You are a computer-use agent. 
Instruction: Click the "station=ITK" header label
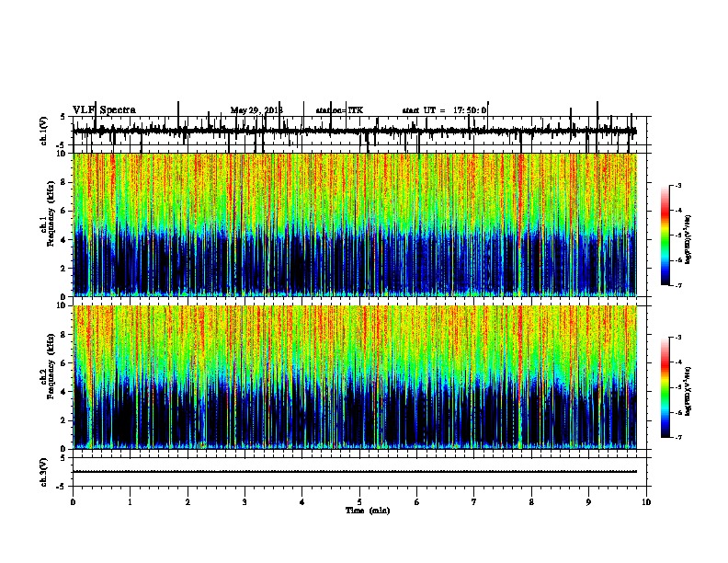(339, 110)
